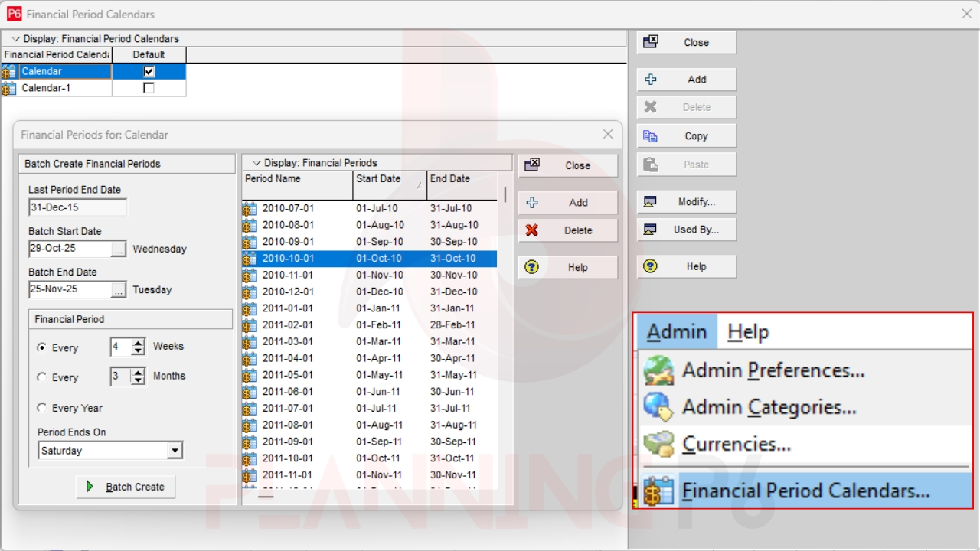Click the Admin Categories globe icon

click(x=658, y=407)
